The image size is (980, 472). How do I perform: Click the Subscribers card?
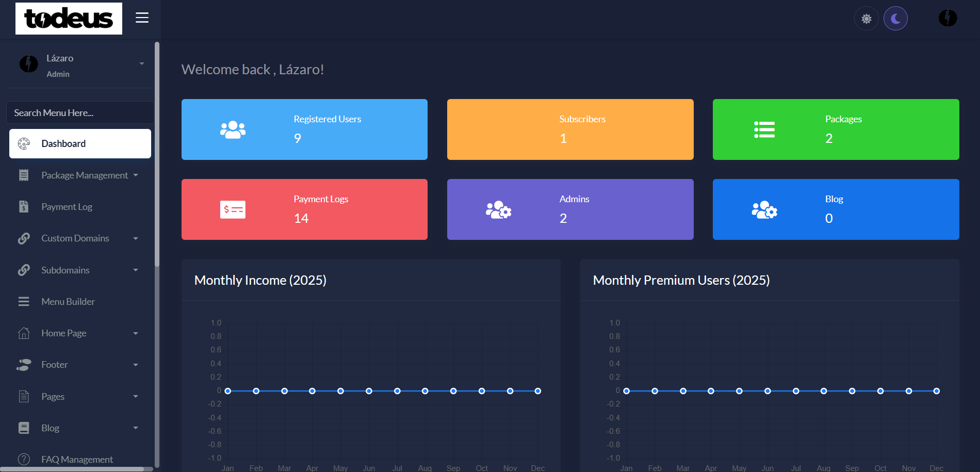point(570,129)
